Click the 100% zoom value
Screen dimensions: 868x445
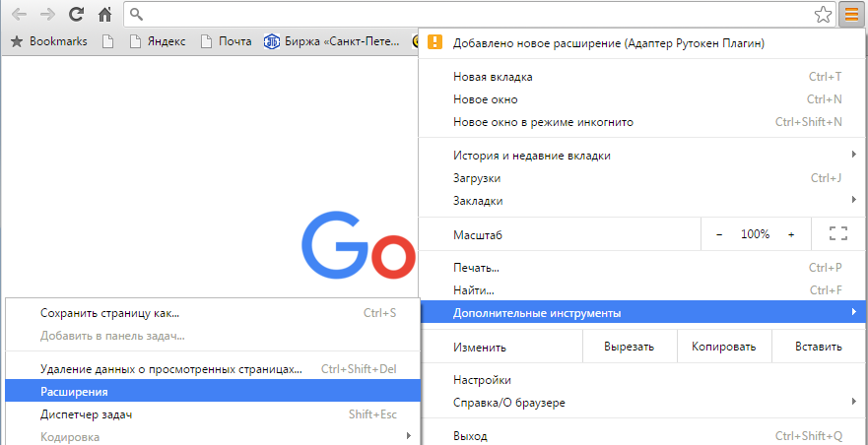point(755,234)
